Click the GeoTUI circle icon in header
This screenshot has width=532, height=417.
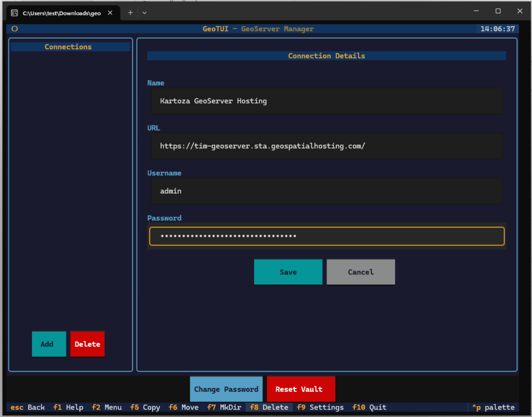point(15,29)
